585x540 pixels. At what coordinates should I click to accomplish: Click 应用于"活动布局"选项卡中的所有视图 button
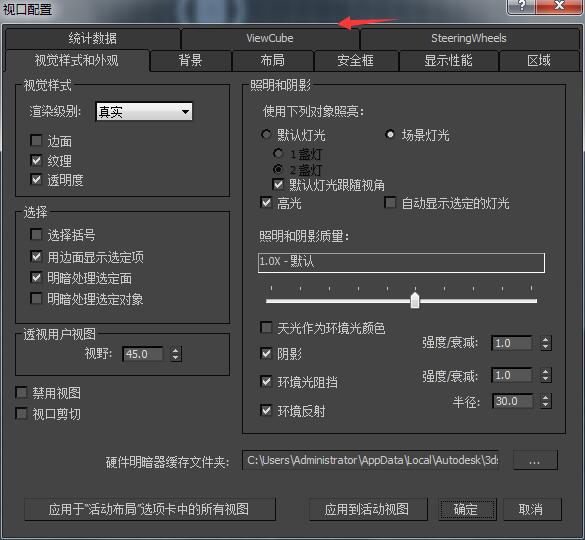click(150, 509)
